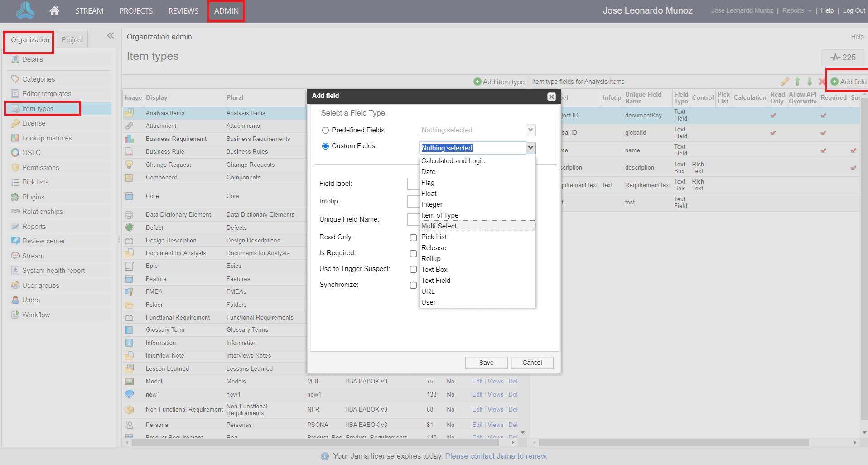
Task: Click the Save button in the dialog
Action: (486, 363)
